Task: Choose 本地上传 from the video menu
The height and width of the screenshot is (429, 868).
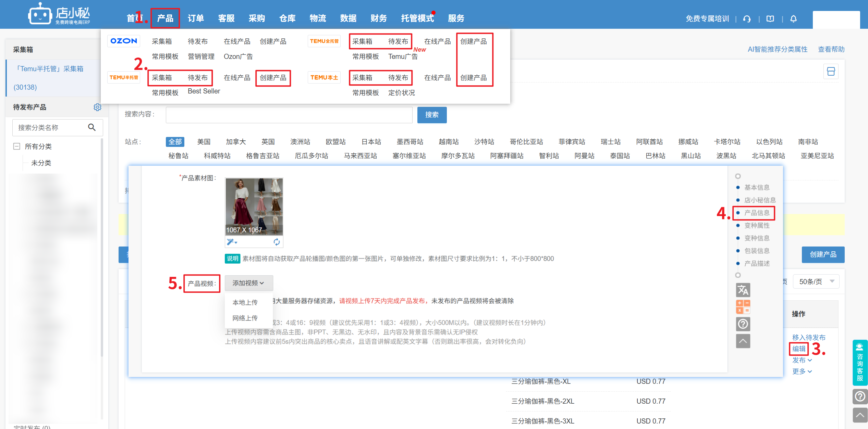Action: point(245,302)
